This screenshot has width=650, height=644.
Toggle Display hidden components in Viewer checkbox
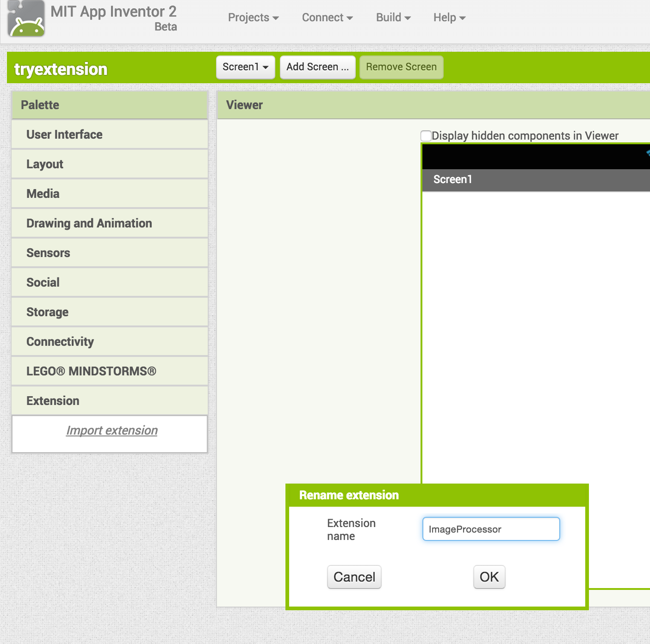coord(426,135)
